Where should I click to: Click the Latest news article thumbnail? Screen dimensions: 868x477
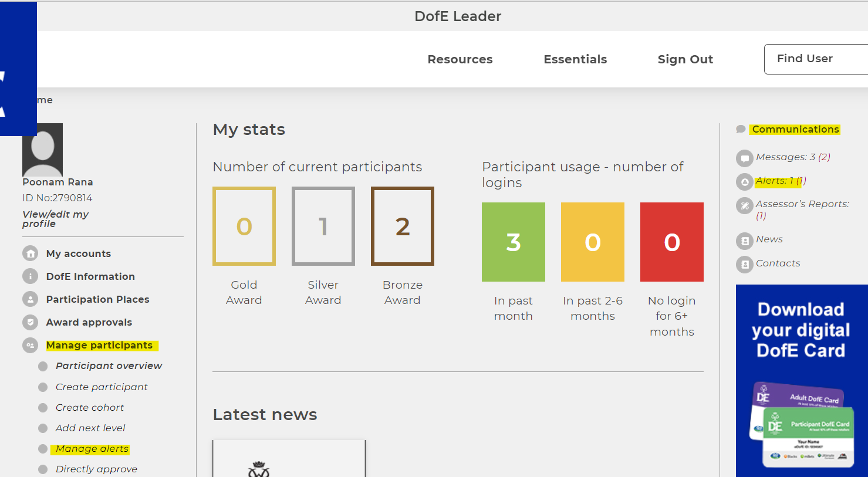click(289, 459)
